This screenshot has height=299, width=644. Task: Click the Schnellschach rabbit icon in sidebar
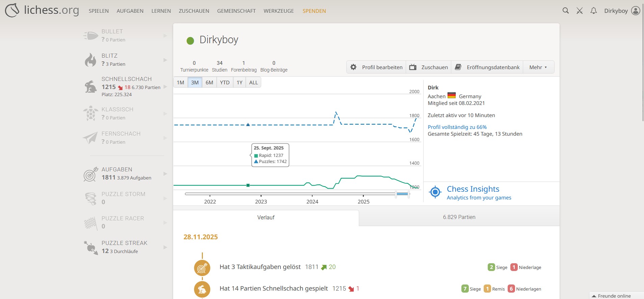pyautogui.click(x=90, y=87)
